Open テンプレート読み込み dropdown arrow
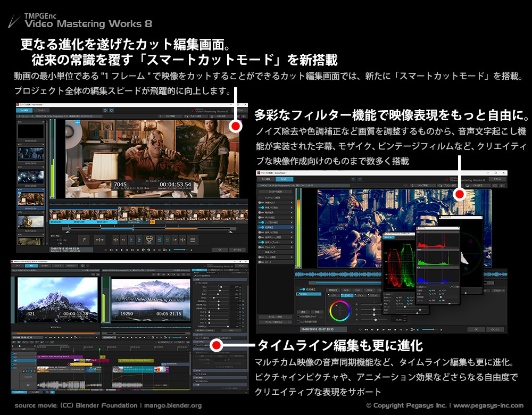Image resolution: width=532 pixels, height=415 pixels. [x=290, y=322]
